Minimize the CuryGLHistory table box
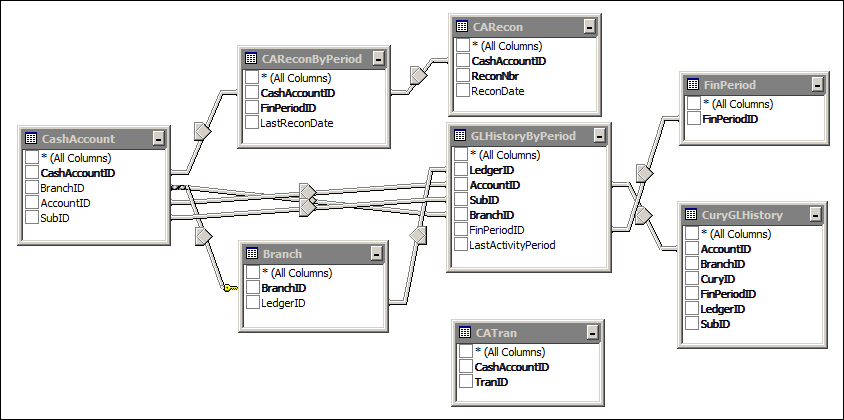Image resolution: width=844 pixels, height=420 pixels. [816, 214]
